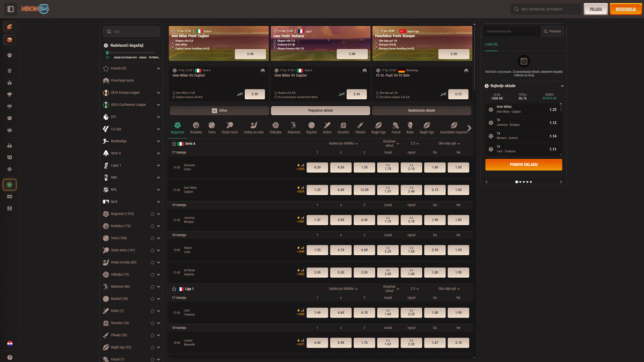Toggle favorite star for Nogomet (1573)
Viewport: 644px width, 362px height.
click(x=152, y=214)
